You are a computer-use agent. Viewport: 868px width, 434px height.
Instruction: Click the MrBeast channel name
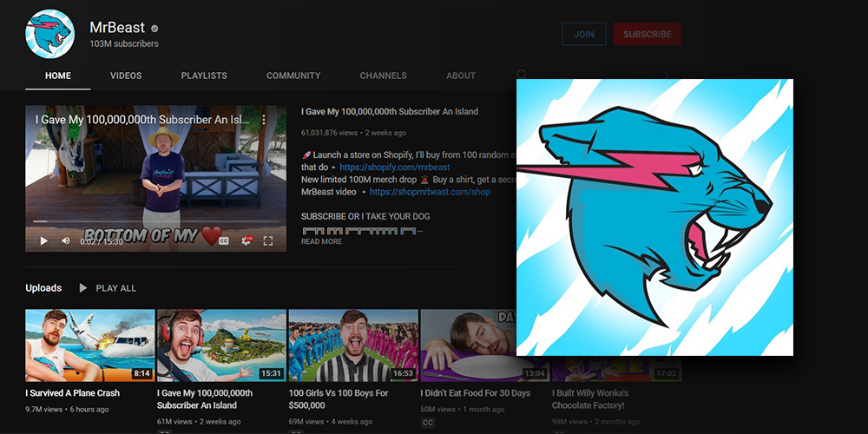[x=117, y=27]
